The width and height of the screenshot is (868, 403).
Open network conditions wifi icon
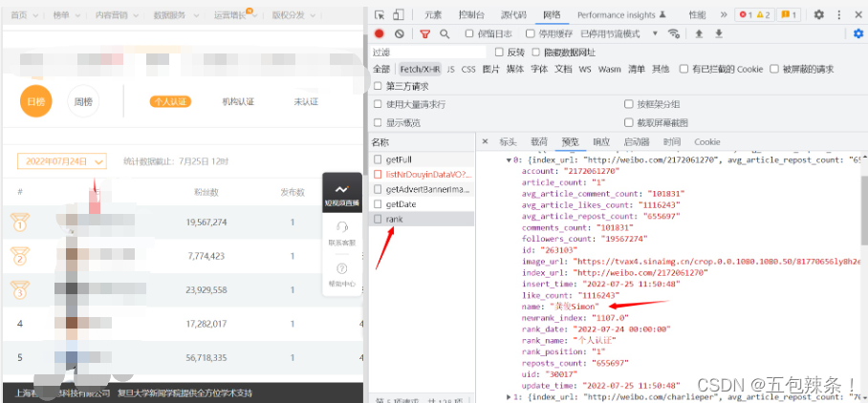point(674,33)
